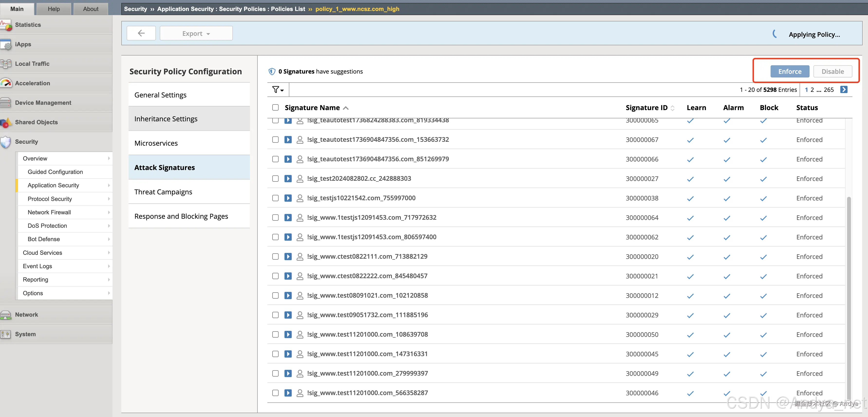This screenshot has width=868, height=417.
Task: Click the Enforce button
Action: tap(790, 71)
